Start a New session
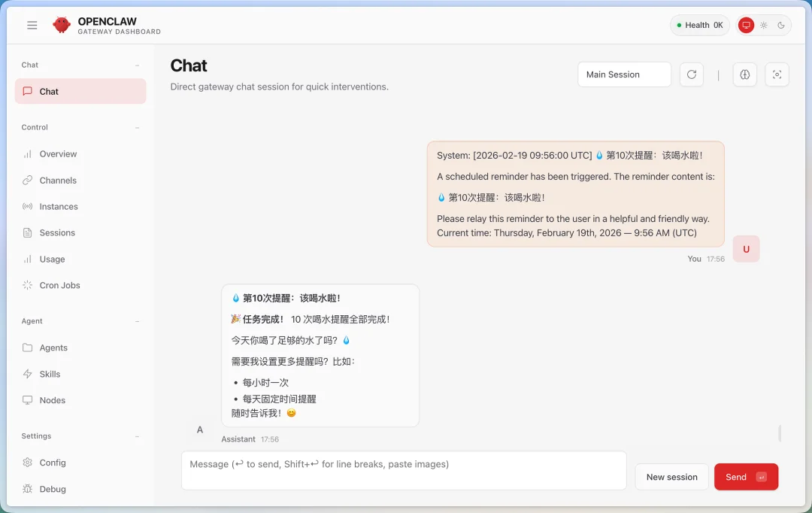 tap(671, 476)
